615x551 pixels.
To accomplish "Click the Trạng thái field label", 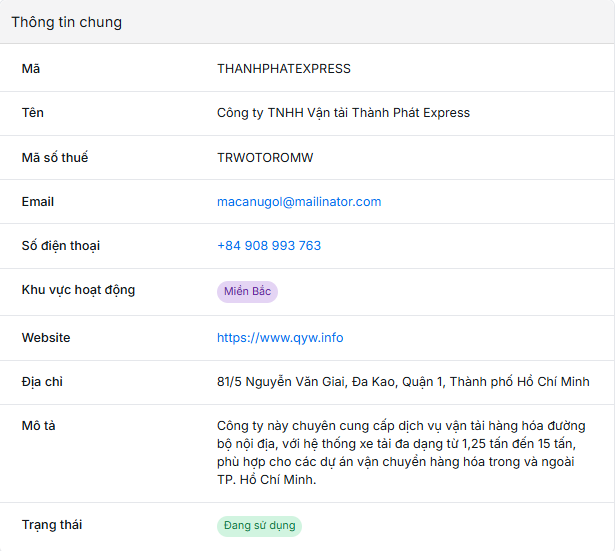I will (52, 525).
